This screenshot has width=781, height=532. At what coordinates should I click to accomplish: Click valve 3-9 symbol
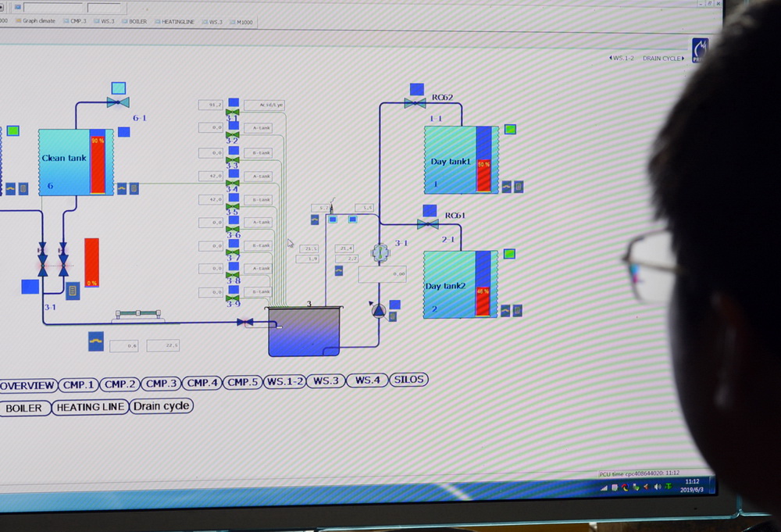point(233,298)
